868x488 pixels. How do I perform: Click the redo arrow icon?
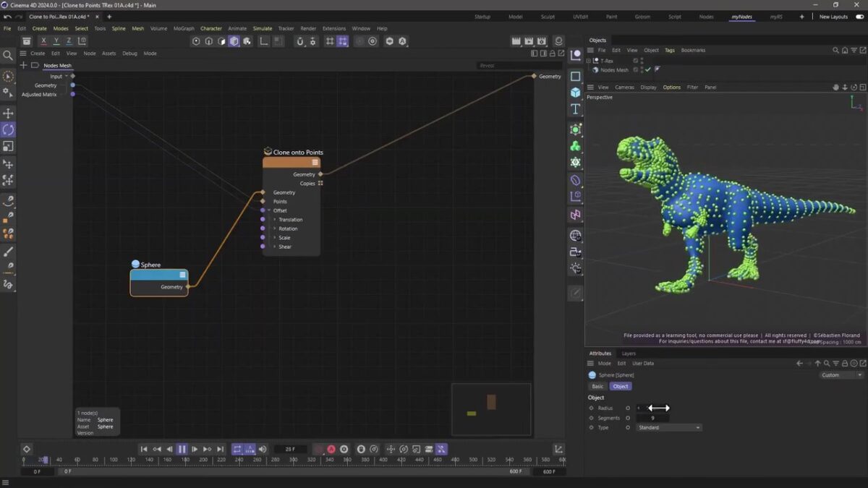click(x=19, y=17)
